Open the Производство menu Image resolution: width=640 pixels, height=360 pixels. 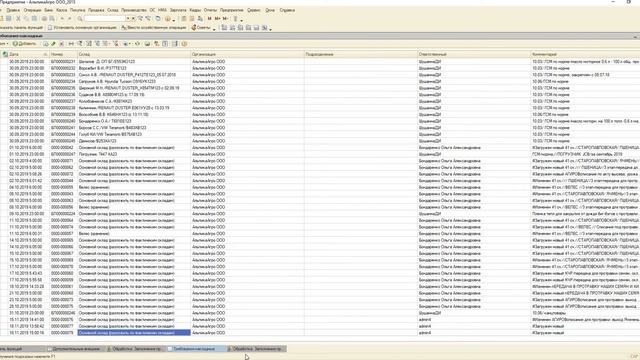[133, 10]
